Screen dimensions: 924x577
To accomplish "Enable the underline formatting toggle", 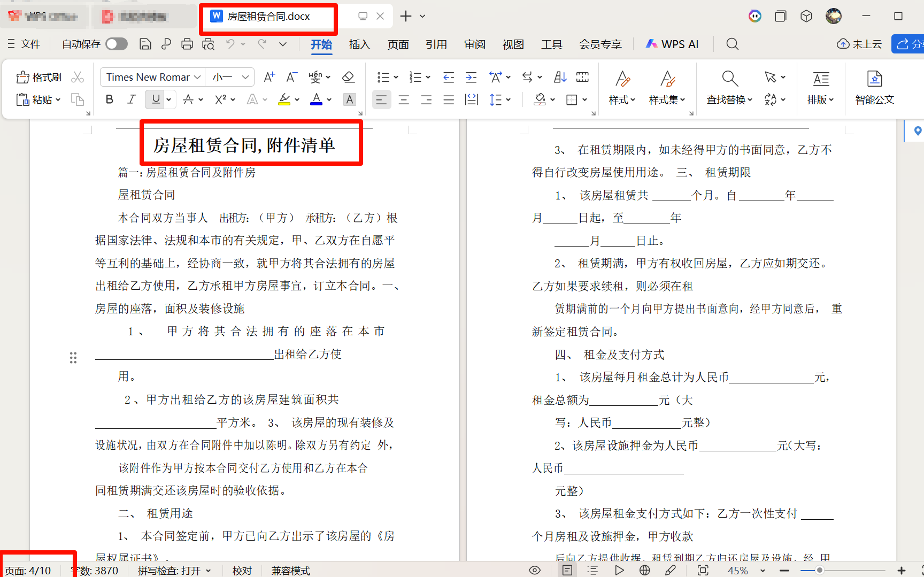I will (154, 99).
